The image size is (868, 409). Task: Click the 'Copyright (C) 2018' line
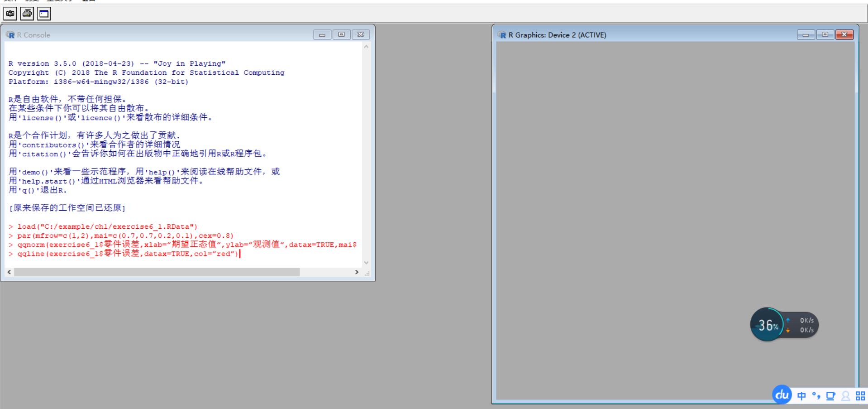click(147, 72)
